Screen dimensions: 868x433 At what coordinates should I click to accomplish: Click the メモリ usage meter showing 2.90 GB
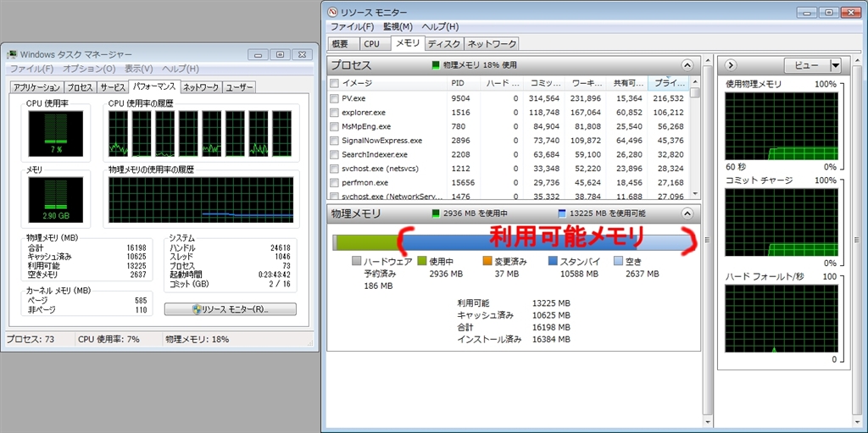point(51,202)
